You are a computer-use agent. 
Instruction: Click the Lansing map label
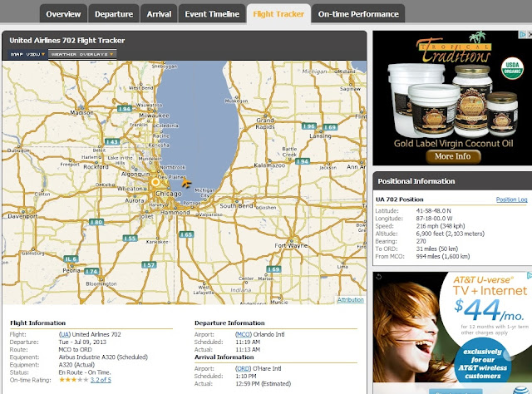coord(320,135)
